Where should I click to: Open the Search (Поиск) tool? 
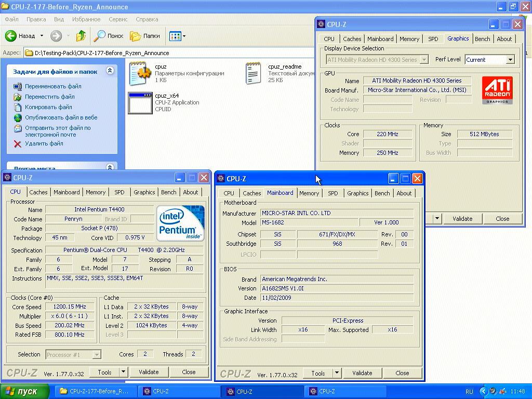pos(109,36)
